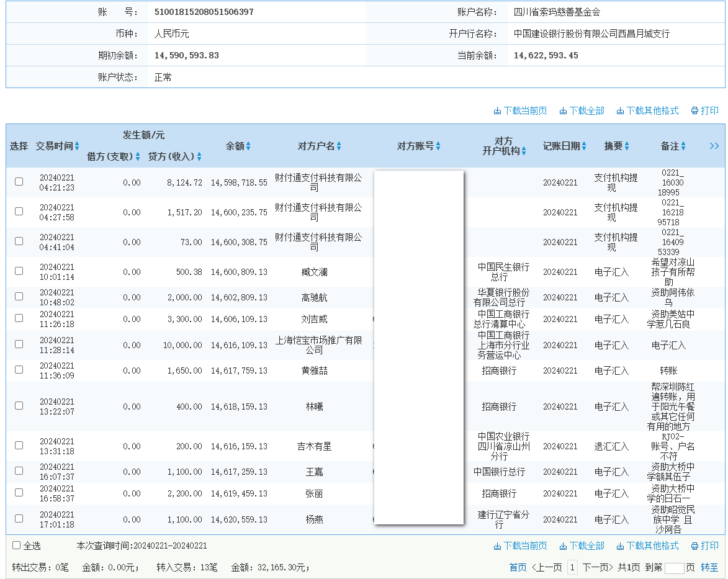
Task: Click bottom 打印 print link
Action: tap(705, 546)
